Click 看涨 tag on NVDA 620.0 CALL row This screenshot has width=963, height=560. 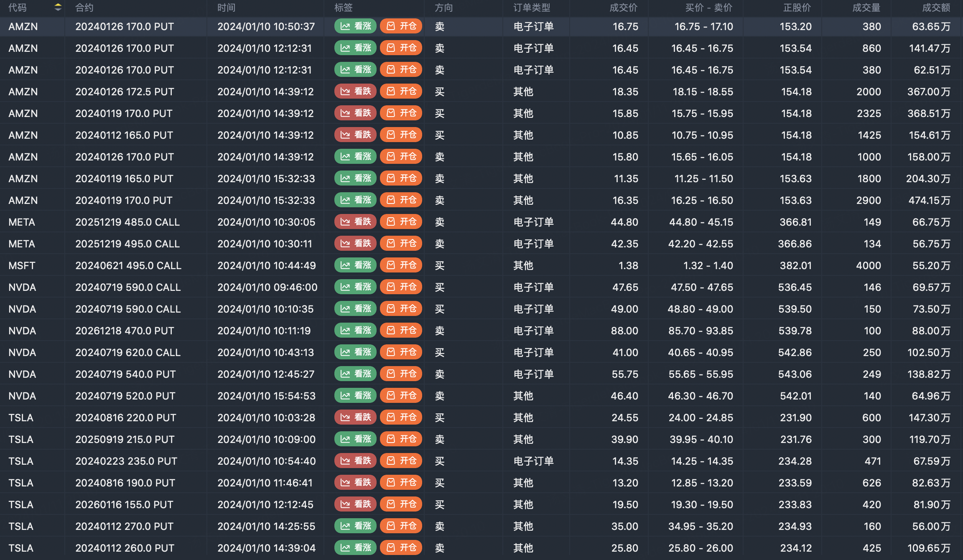click(x=356, y=352)
